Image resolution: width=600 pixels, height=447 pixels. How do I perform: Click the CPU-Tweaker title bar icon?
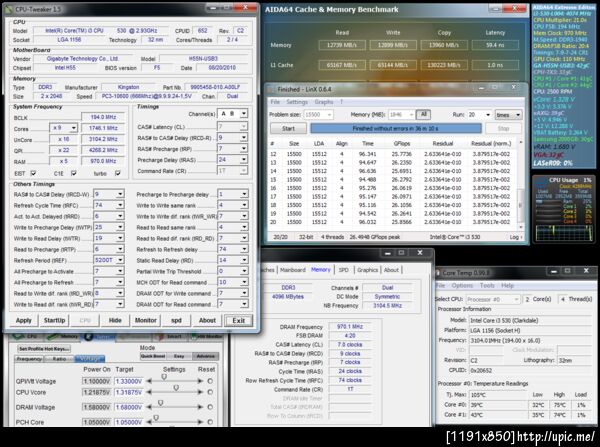[10, 9]
